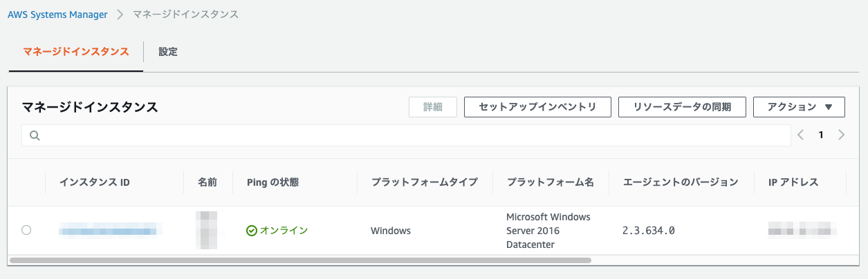Viewport: 868px width, 279px height.
Task: Click the マネージドインスタンス breadcrumb text
Action: point(186,14)
